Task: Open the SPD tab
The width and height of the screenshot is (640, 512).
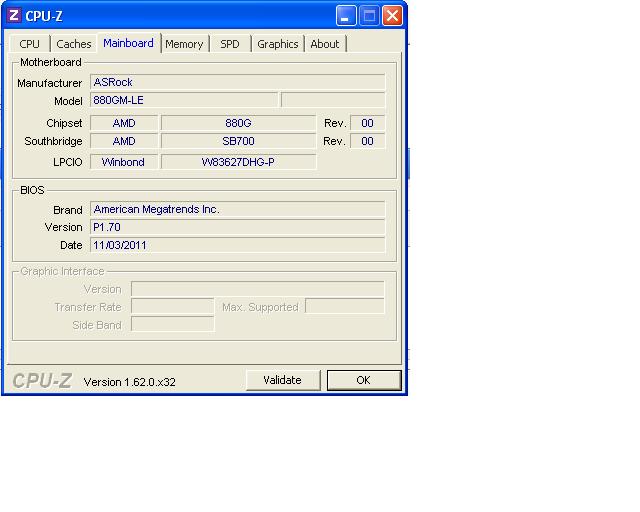Action: (230, 44)
